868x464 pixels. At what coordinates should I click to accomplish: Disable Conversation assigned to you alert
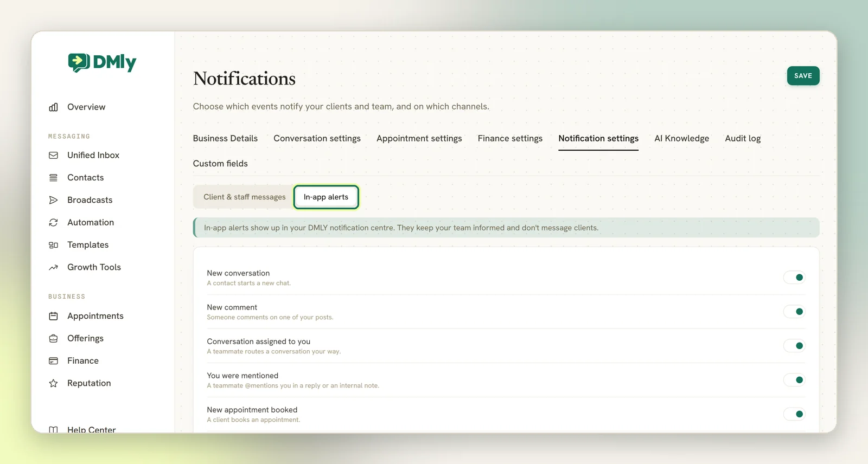(x=794, y=346)
